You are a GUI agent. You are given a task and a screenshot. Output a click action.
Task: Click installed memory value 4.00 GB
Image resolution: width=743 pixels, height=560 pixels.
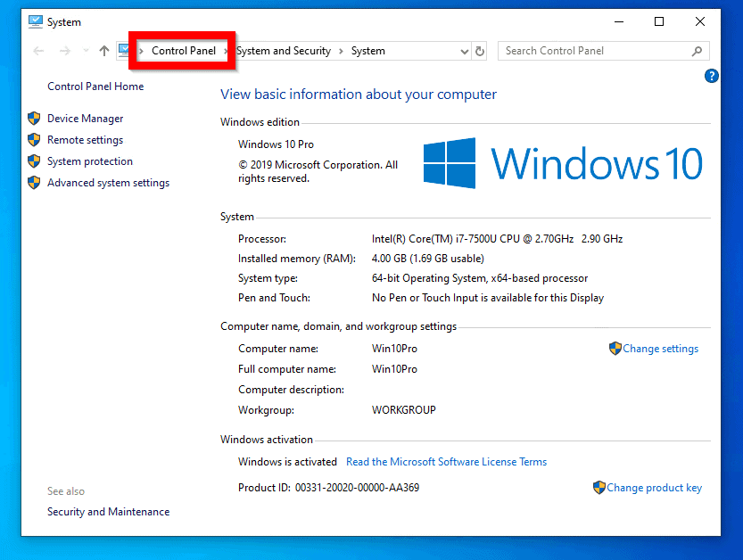428,259
